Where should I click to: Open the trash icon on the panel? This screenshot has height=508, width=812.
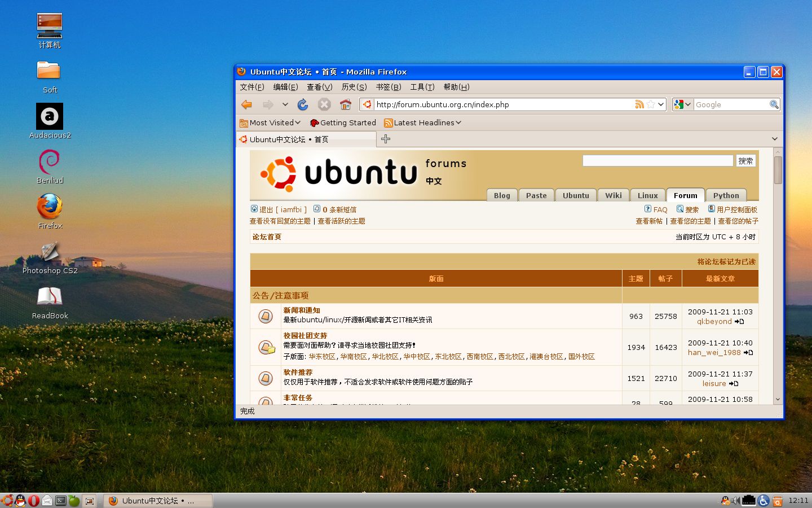click(x=778, y=501)
